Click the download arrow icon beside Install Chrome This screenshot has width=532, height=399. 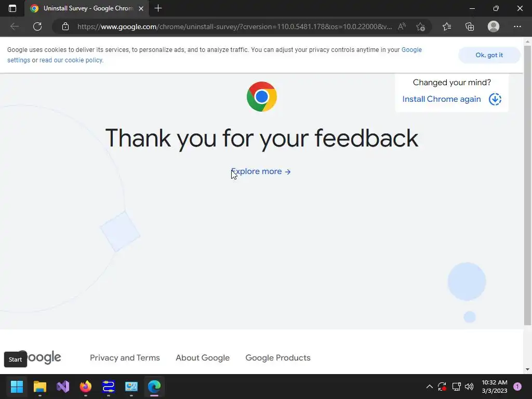point(495,99)
